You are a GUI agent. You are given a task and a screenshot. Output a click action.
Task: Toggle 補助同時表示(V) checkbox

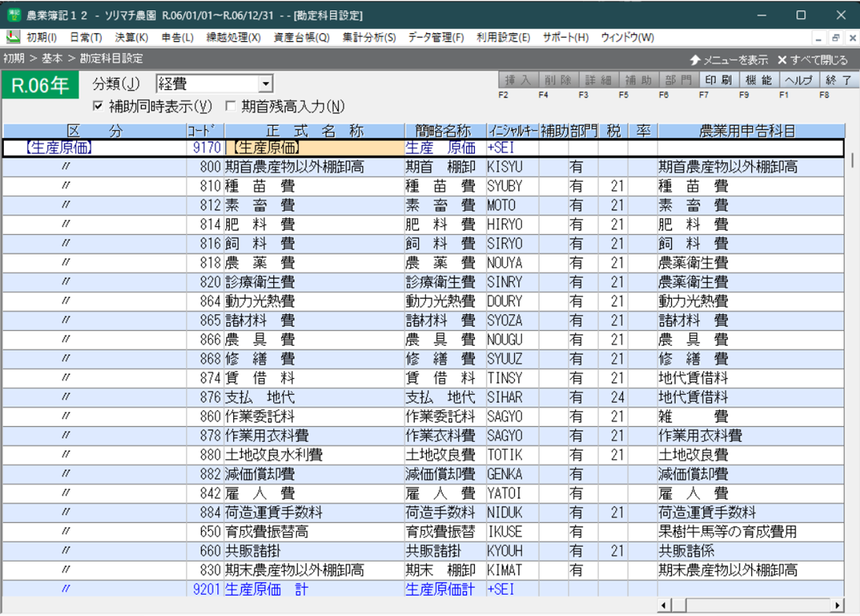[x=98, y=106]
